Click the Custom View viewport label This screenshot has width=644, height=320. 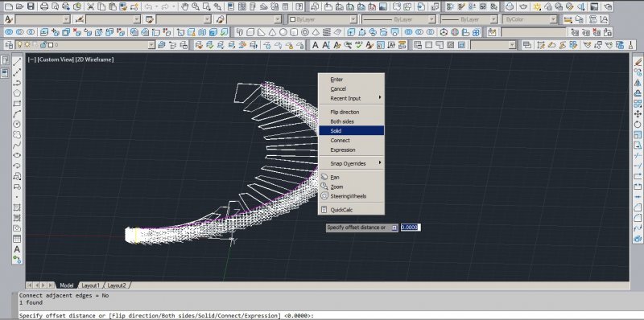coord(56,59)
